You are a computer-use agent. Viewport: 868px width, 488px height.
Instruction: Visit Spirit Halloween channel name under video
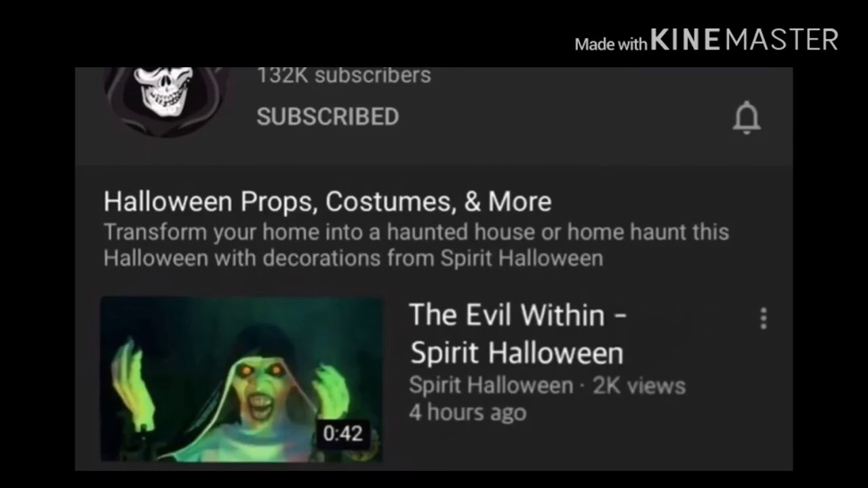[491, 386]
